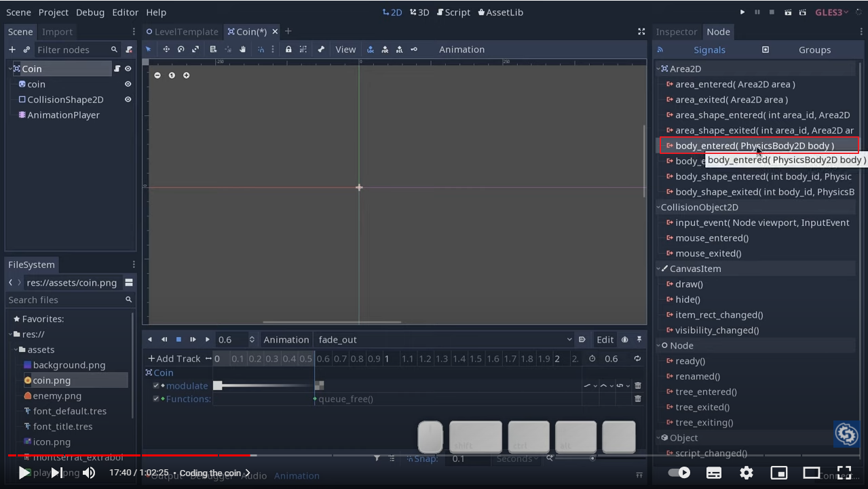Select the Scale Mode tool
Image resolution: width=868 pixels, height=489 pixels.
pos(195,50)
